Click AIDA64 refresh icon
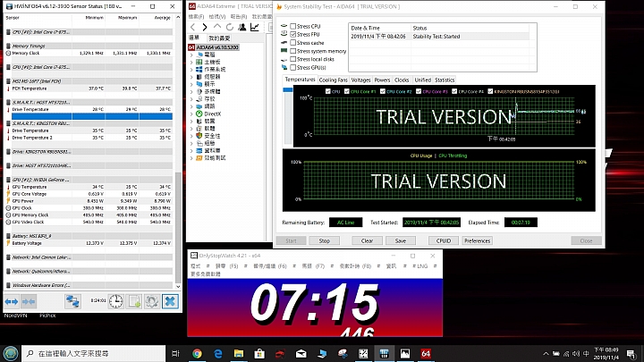The image size is (644, 362). (230, 27)
